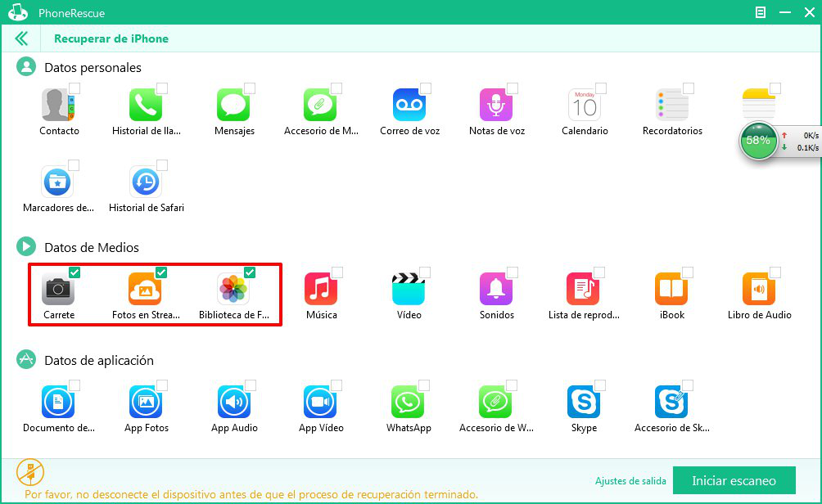
Task: Start the scan with Iniciar escaneo
Action: (x=734, y=480)
